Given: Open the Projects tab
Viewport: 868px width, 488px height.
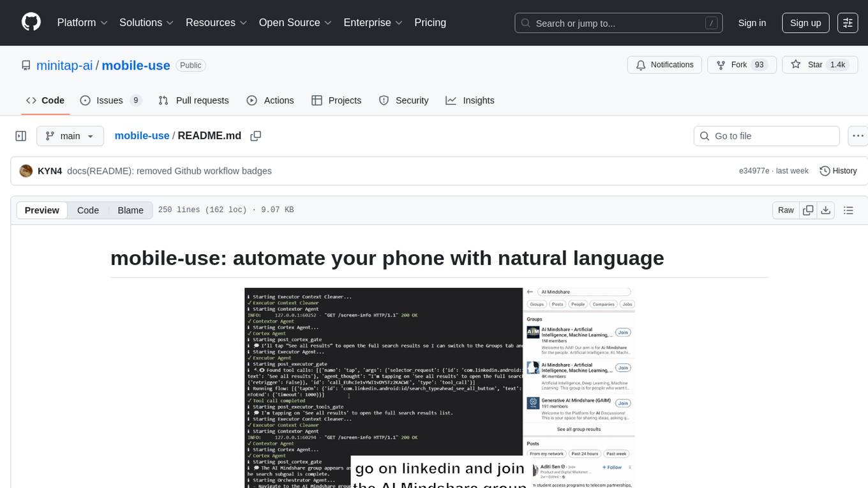Looking at the screenshot, I should point(336,100).
